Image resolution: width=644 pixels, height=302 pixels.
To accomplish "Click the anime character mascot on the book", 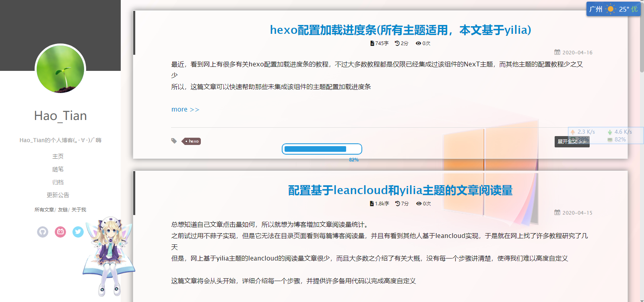I will click(108, 257).
